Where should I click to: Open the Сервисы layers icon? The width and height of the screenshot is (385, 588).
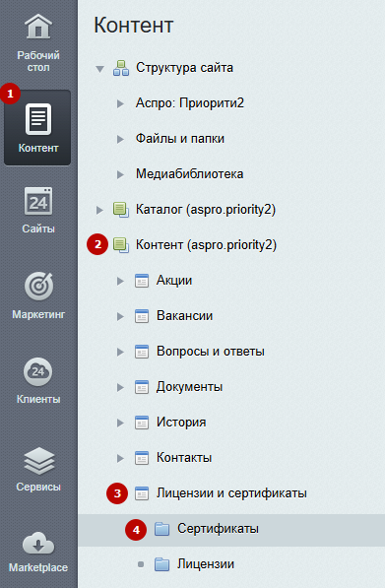pyautogui.click(x=39, y=461)
